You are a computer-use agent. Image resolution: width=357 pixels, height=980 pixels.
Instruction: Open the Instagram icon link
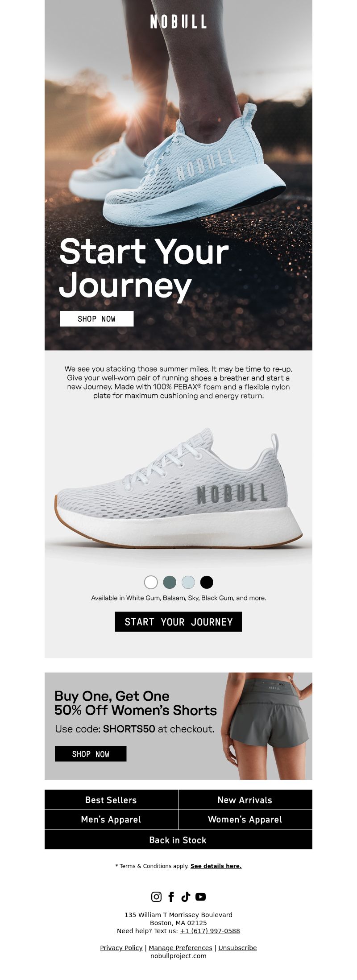point(156,897)
